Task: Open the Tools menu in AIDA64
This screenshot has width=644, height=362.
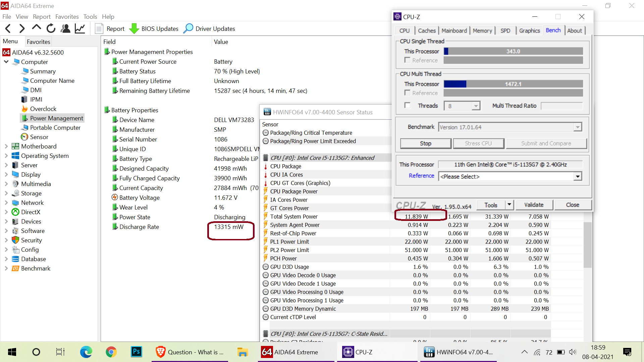Action: tap(90, 17)
